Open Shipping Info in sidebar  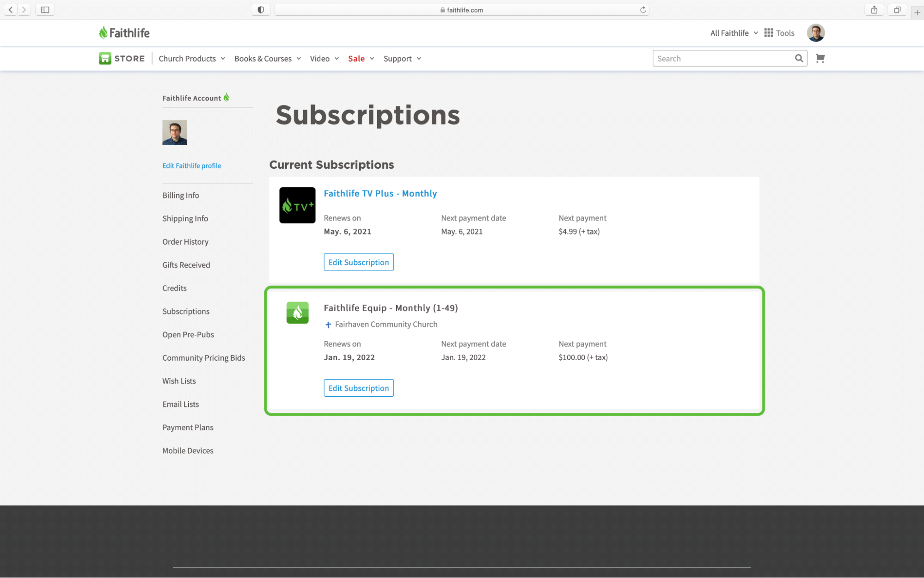(x=185, y=218)
